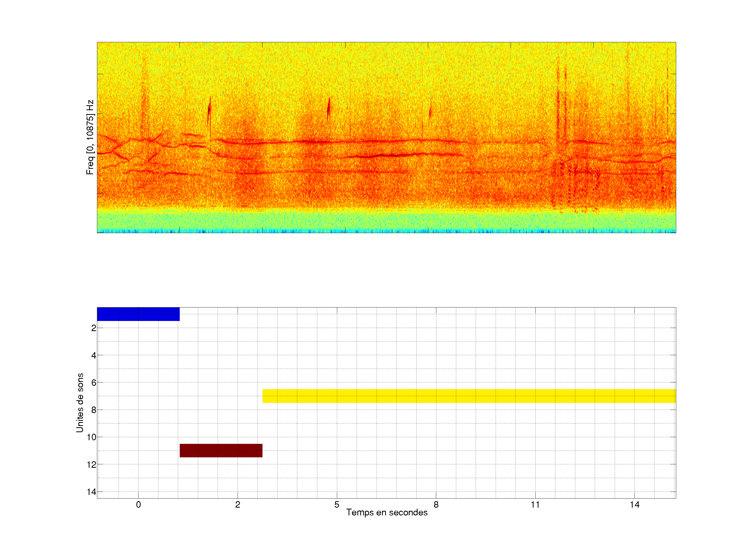Click the 'Temps en secondes' axis label
Image resolution: width=747 pixels, height=560 pixels.
(387, 513)
